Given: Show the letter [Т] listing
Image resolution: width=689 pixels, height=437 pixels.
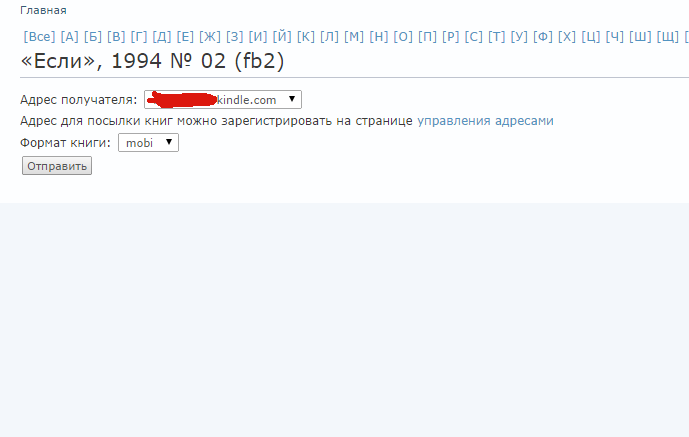Looking at the screenshot, I should (497, 36).
